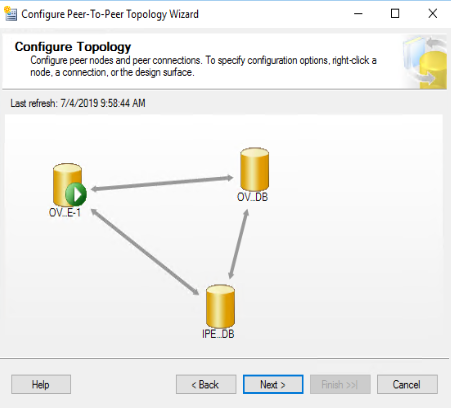Click the IPE..DB node label
The height and width of the screenshot is (408, 451).
tap(218, 334)
